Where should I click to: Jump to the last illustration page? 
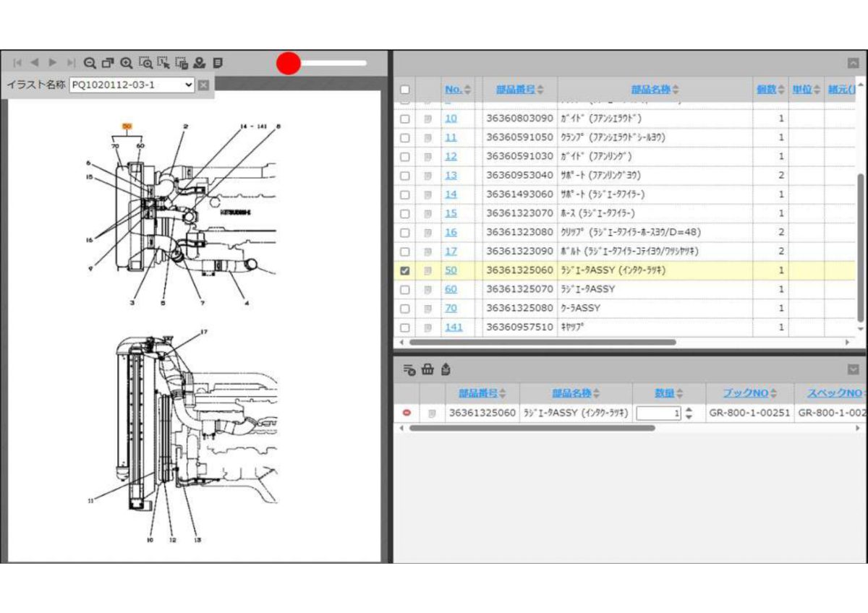(71, 63)
